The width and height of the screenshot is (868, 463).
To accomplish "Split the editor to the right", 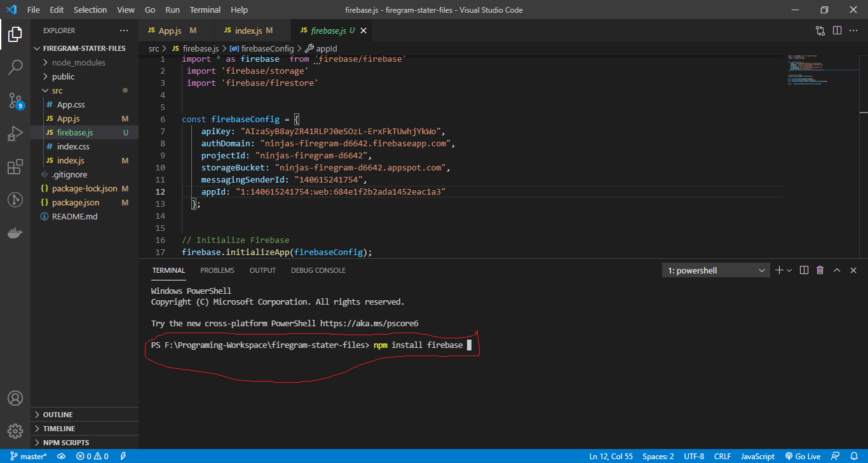I will pyautogui.click(x=837, y=31).
